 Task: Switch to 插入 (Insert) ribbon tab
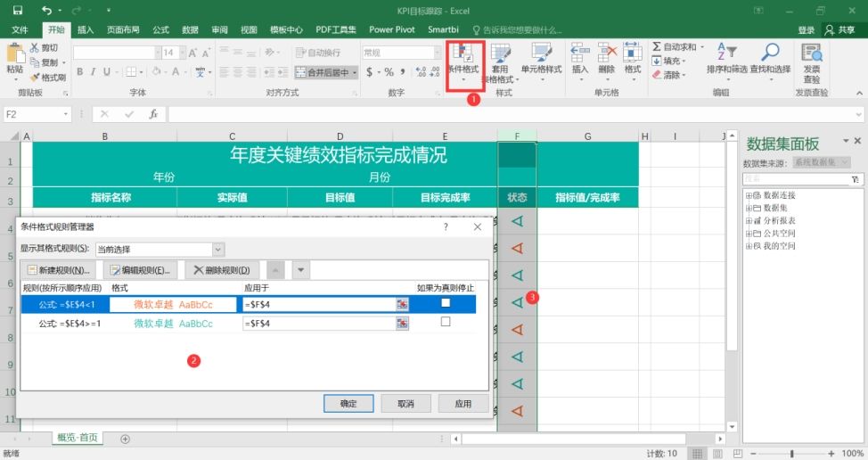pyautogui.click(x=86, y=30)
